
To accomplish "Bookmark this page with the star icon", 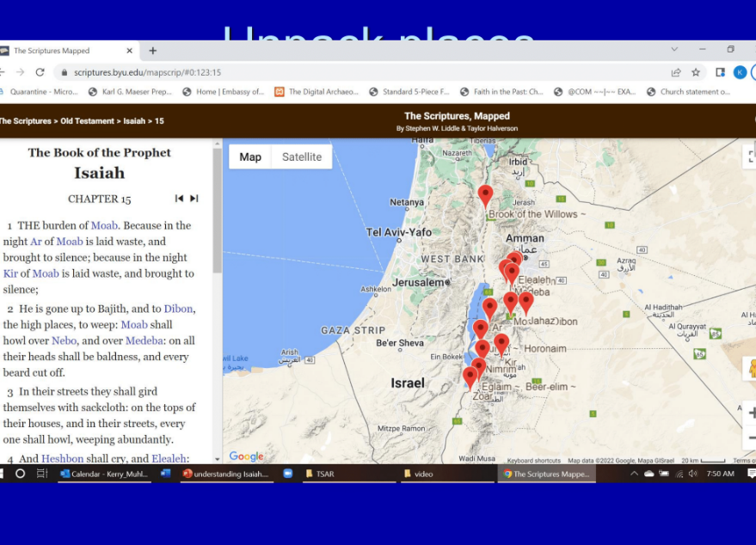I will pos(696,72).
